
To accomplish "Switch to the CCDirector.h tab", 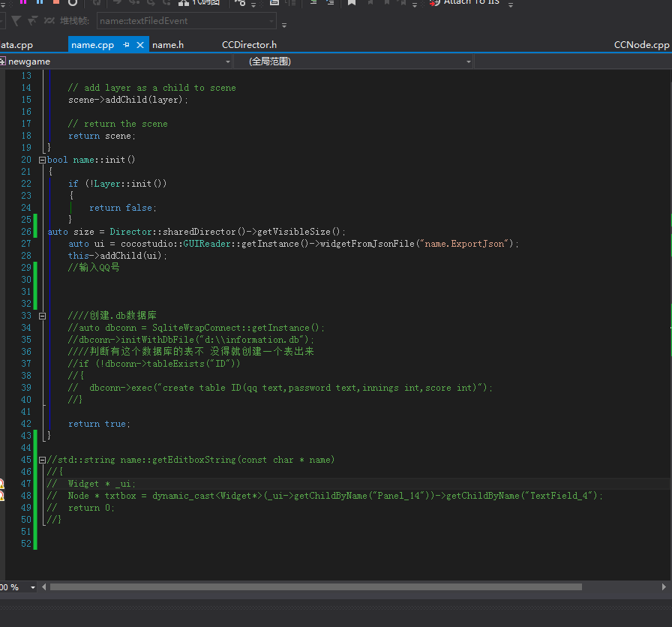I will 249,45.
